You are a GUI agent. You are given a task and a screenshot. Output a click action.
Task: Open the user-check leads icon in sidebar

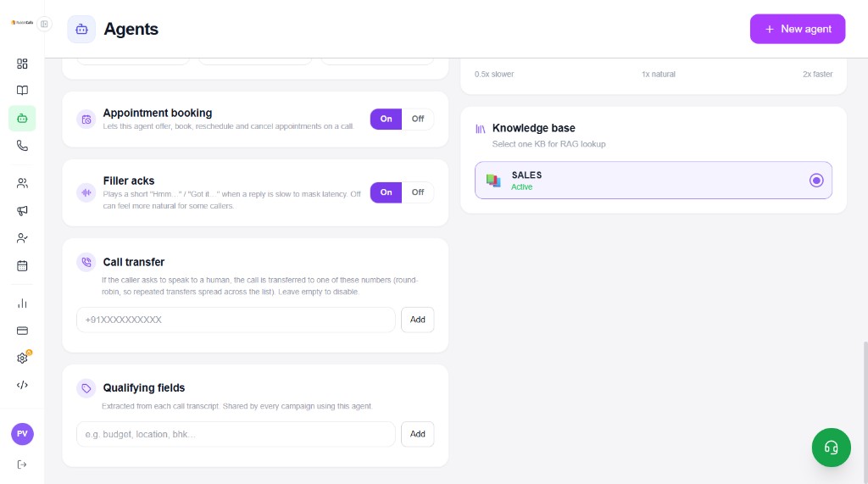[x=22, y=238]
